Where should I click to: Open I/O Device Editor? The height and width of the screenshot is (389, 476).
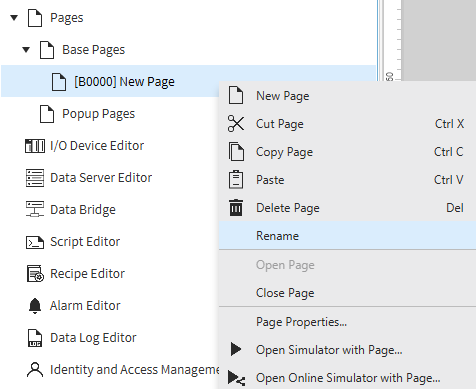pos(97,146)
